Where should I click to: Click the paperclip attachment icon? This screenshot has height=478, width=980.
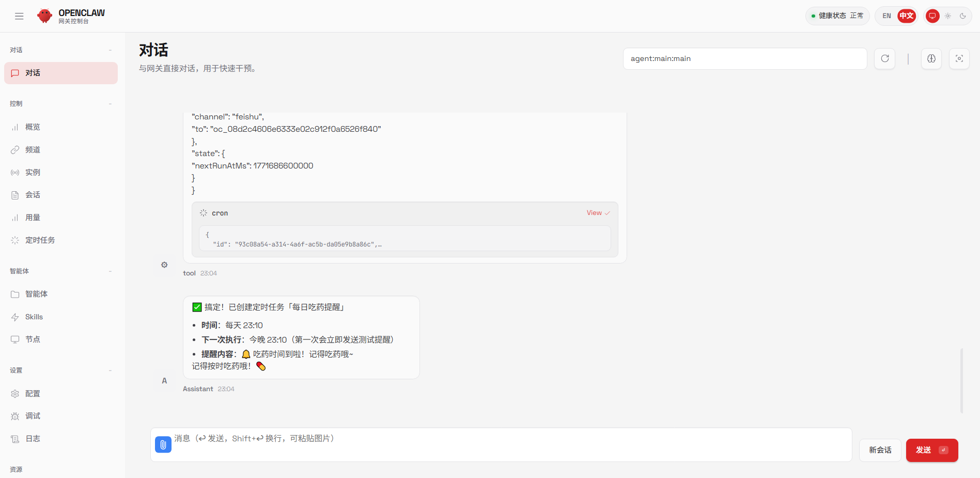coord(163,444)
